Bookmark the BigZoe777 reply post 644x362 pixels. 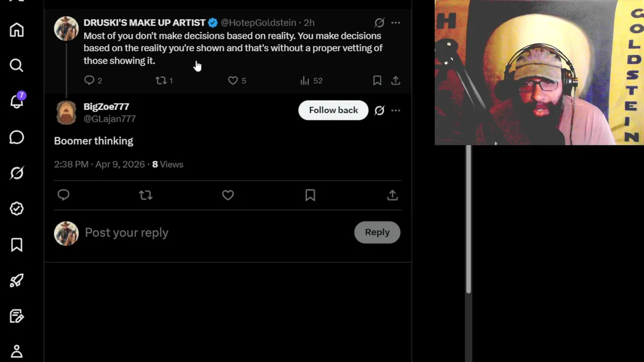[310, 195]
